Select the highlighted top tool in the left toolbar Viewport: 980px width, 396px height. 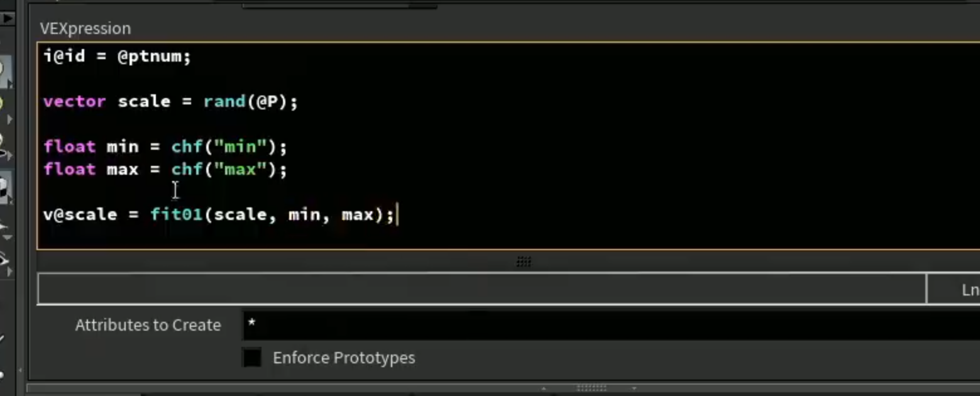[6, 74]
